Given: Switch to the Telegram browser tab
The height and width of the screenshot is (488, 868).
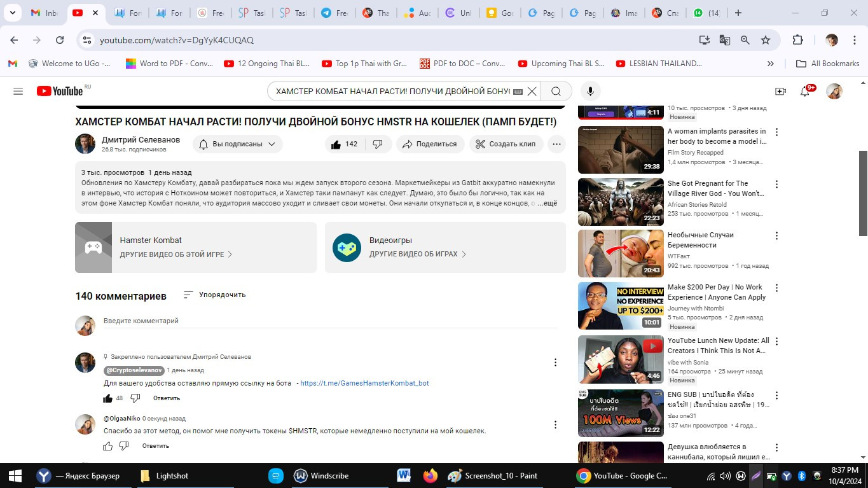Looking at the screenshot, I should [335, 13].
